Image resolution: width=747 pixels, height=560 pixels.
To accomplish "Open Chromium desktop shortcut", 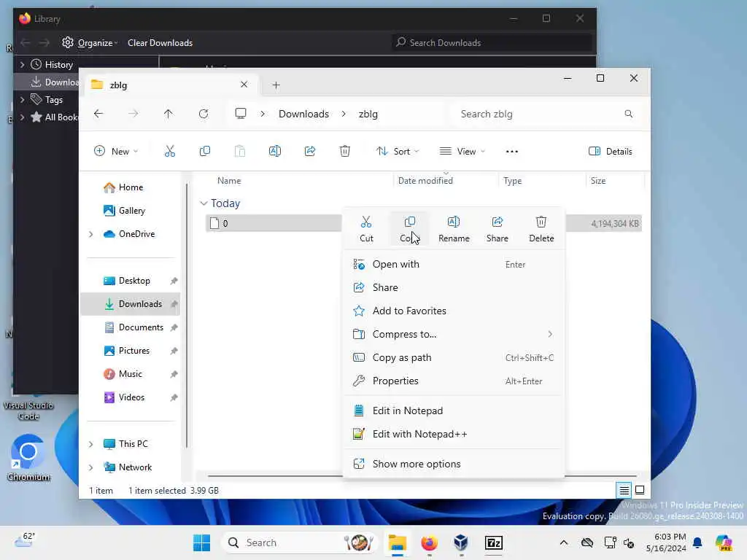I will 28,458.
